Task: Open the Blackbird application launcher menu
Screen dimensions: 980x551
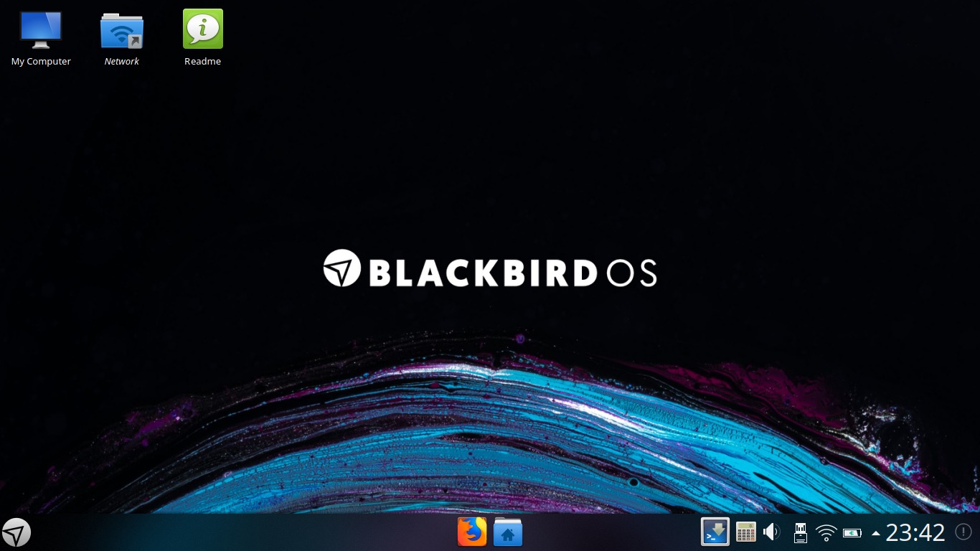Action: point(16,532)
